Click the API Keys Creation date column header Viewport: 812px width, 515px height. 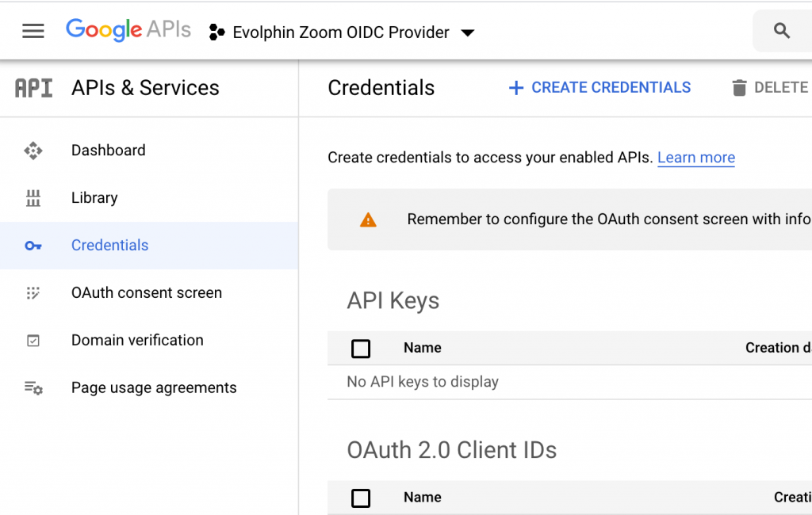tap(779, 348)
